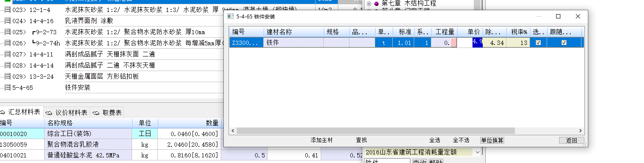Image resolution: width=644 pixels, height=163 pixels.
Task: Toggle the 选 checkbox in the 铁件 row
Action: click(x=538, y=42)
